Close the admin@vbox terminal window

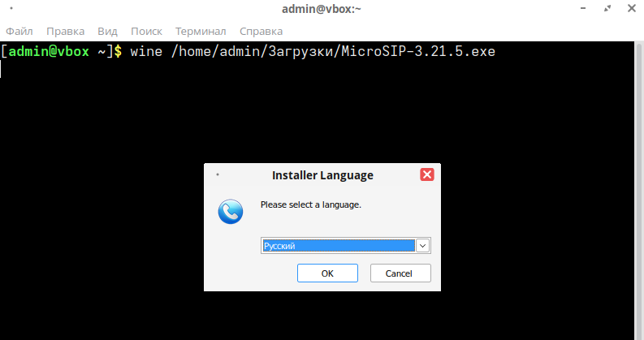[x=632, y=8]
